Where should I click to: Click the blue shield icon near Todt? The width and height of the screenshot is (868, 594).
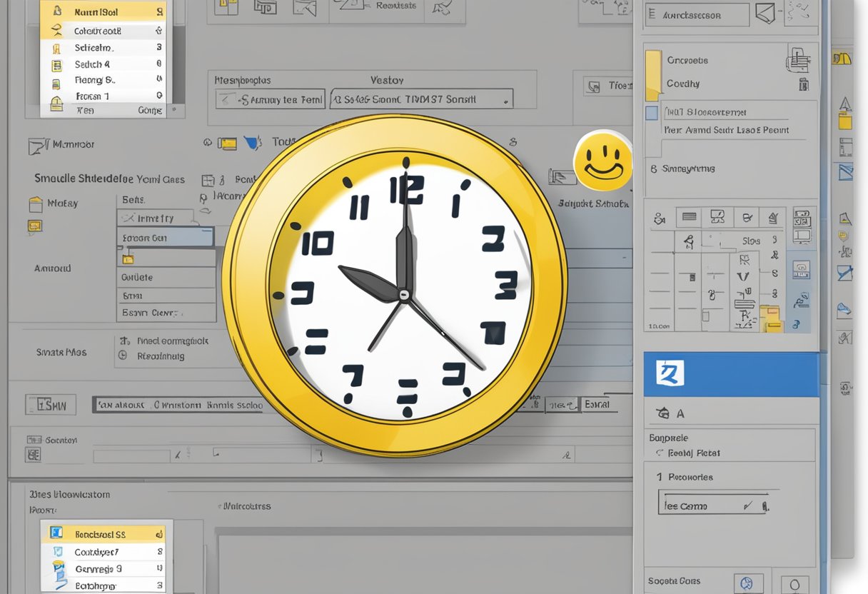coord(252,144)
